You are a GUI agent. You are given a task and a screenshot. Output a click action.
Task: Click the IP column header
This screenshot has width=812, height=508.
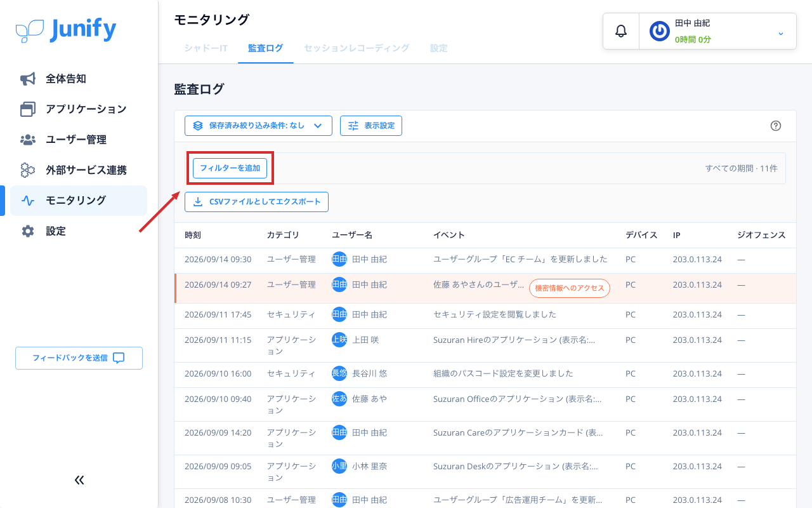tap(677, 235)
